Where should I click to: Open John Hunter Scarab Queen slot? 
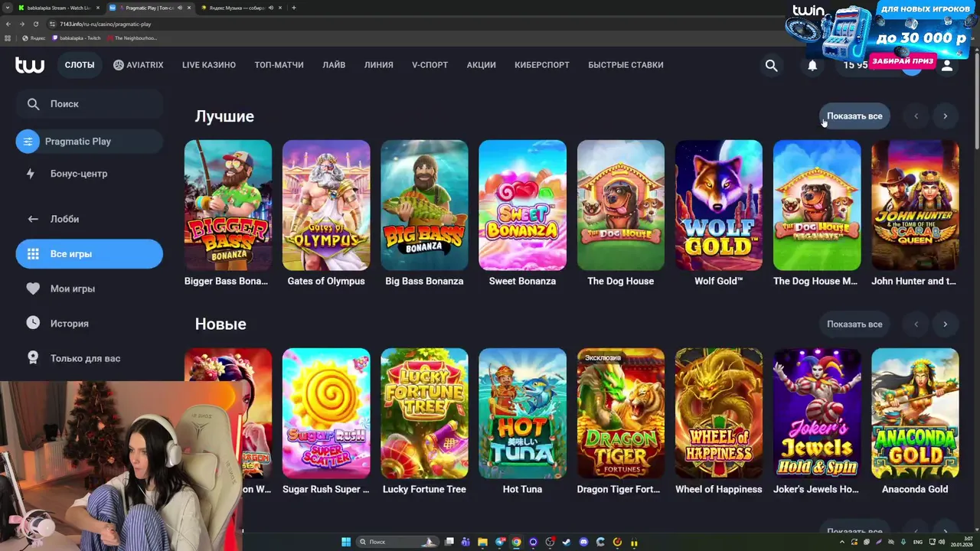915,205
